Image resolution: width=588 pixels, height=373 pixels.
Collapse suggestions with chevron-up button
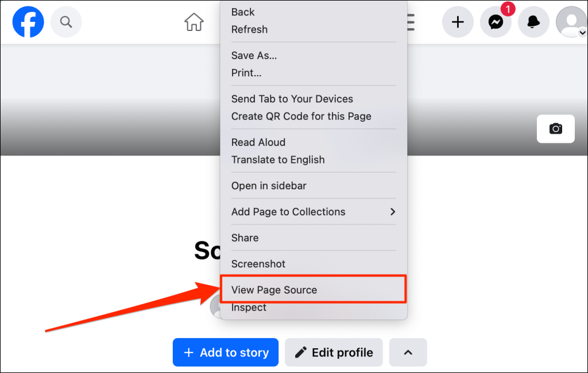tap(408, 352)
